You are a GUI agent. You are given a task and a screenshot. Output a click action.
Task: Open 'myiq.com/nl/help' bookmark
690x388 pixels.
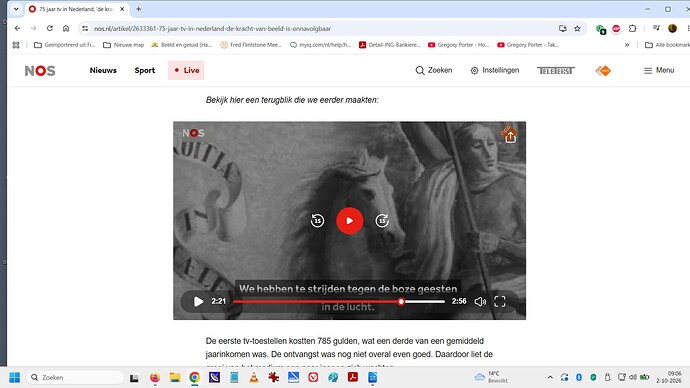(x=320, y=45)
